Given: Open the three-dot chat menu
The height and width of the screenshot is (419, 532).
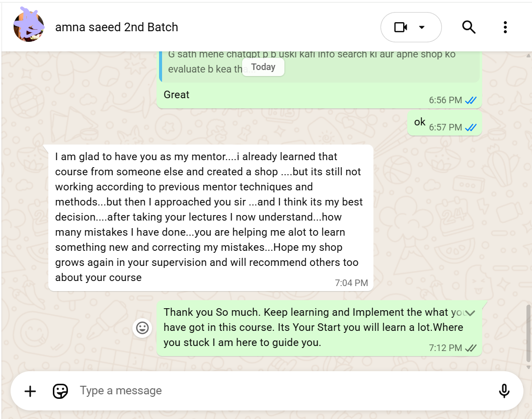Looking at the screenshot, I should click(x=505, y=27).
